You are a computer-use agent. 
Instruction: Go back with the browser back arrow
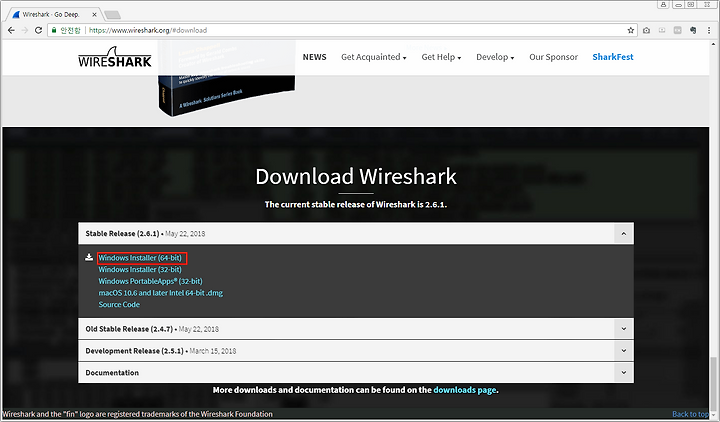click(x=11, y=30)
